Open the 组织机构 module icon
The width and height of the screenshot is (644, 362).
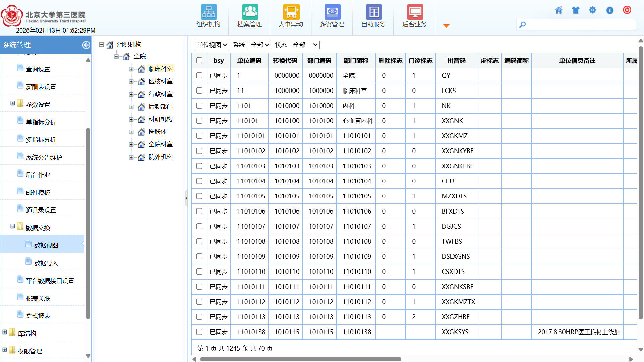[209, 12]
